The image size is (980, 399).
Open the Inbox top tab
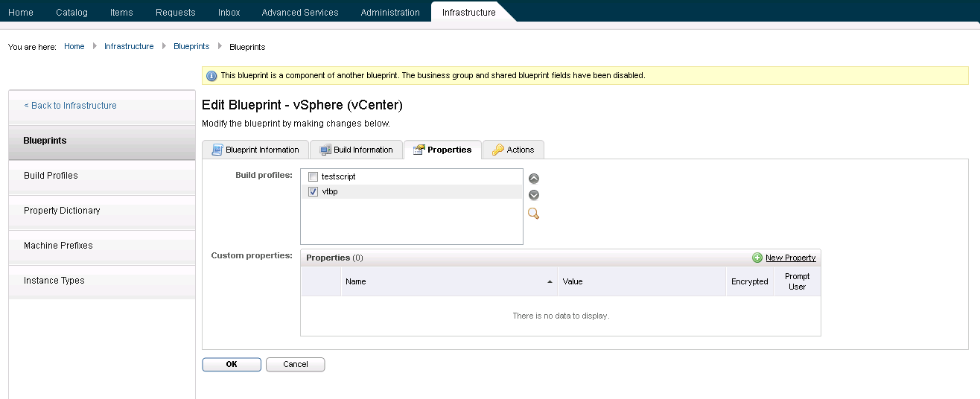(229, 12)
